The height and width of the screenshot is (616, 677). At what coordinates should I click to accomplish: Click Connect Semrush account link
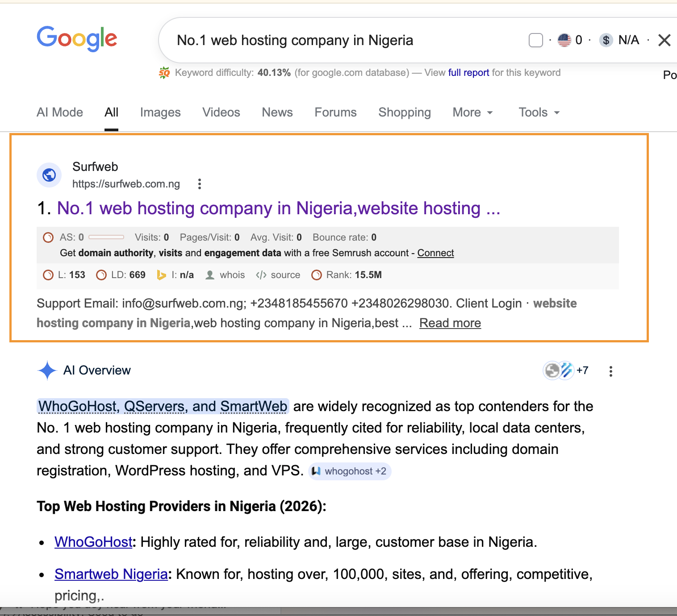pyautogui.click(x=435, y=253)
